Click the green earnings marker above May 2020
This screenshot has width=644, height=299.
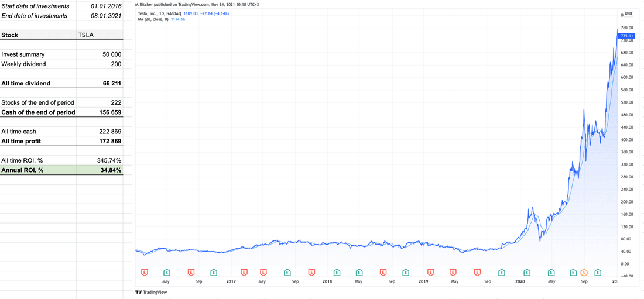[551, 272]
